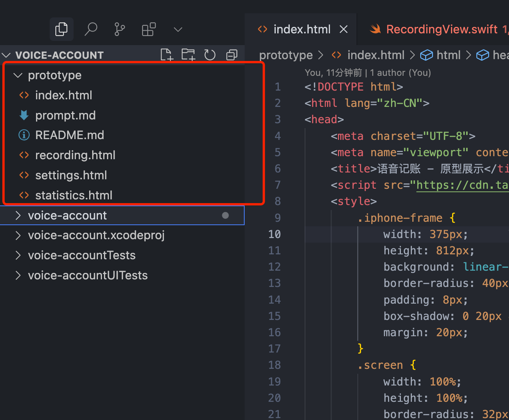Open the Source Control view icon
The image size is (509, 420).
(119, 29)
